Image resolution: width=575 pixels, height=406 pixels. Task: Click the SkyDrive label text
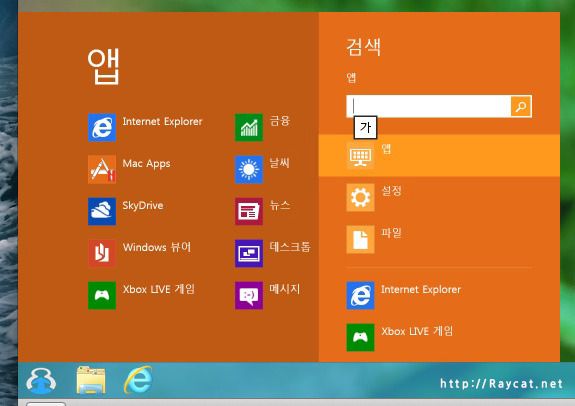[143, 205]
